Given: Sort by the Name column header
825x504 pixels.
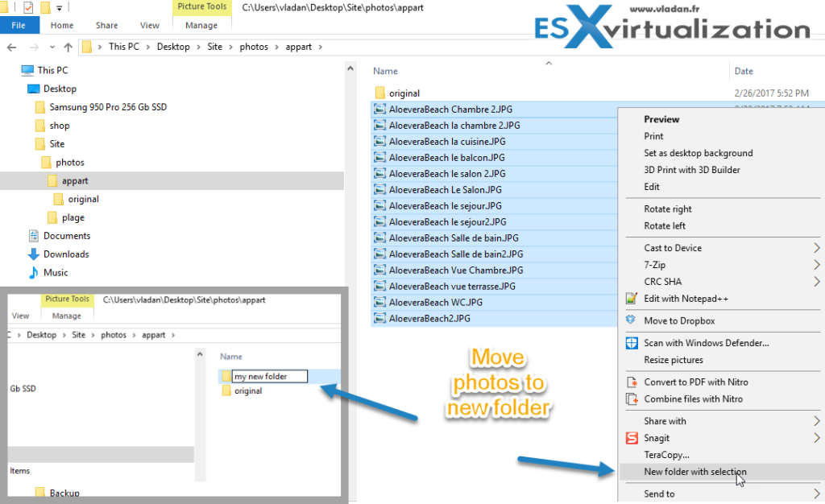Looking at the screenshot, I should 385,71.
